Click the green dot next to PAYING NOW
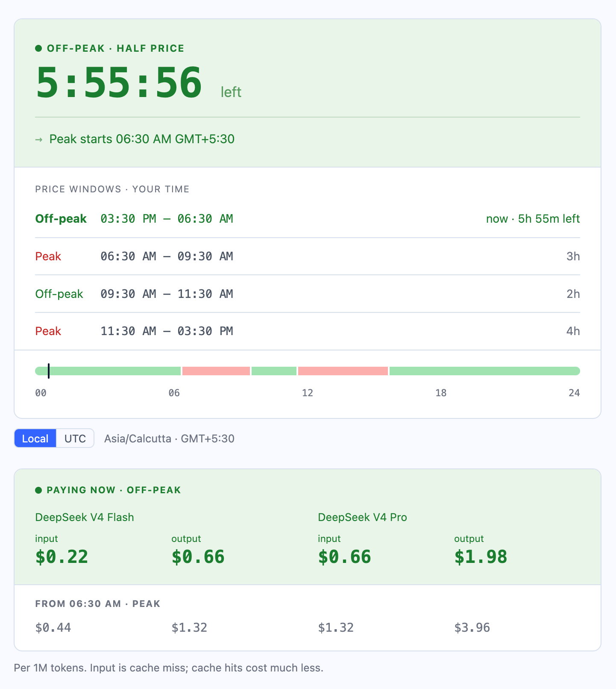The height and width of the screenshot is (689, 616). [38, 490]
